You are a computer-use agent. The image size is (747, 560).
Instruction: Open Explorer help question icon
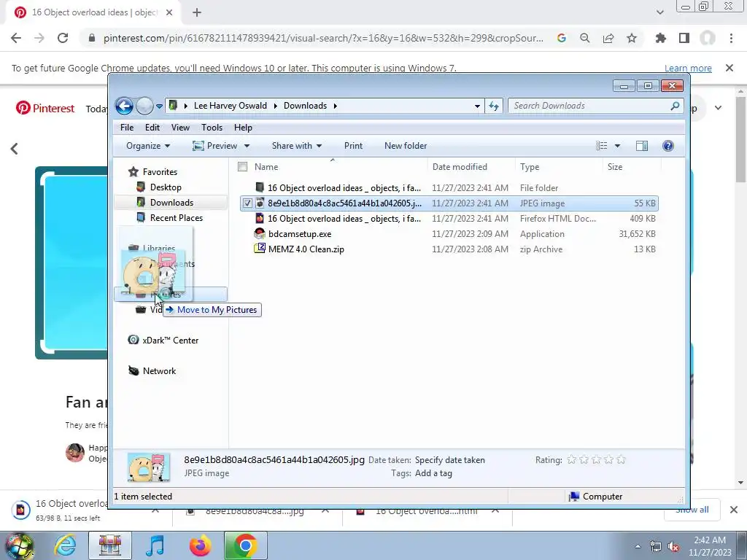(668, 146)
